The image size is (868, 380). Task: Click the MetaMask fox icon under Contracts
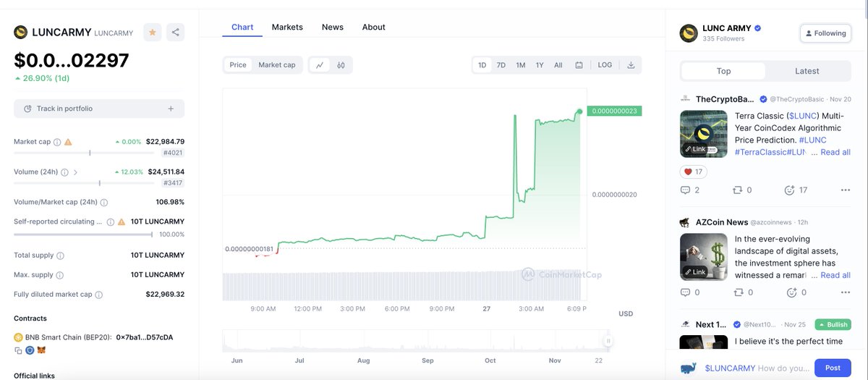[41, 350]
